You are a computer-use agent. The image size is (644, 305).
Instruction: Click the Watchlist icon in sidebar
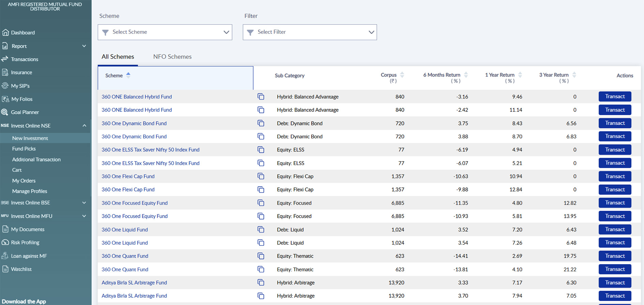pos(5,269)
